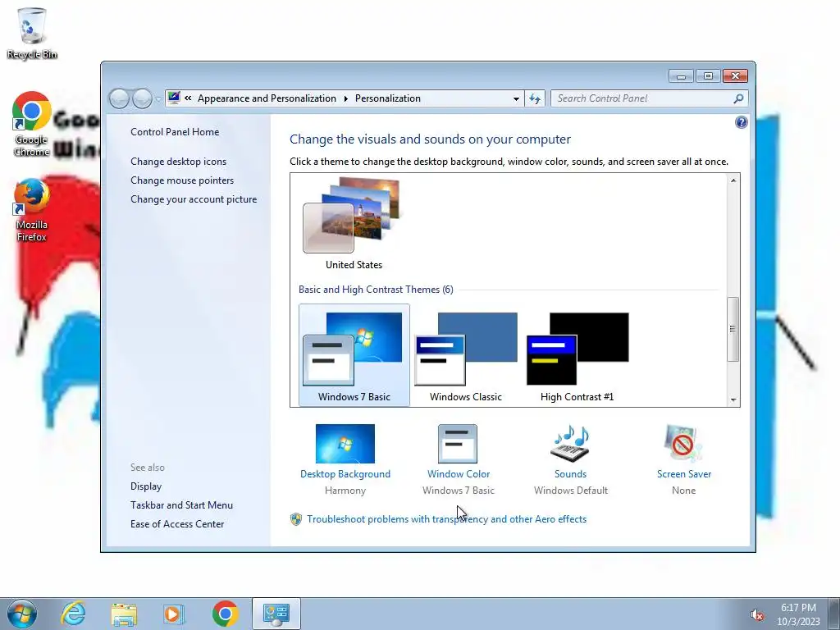Click the Show desktop button
Viewport: 840px width, 630px height.
point(833,614)
